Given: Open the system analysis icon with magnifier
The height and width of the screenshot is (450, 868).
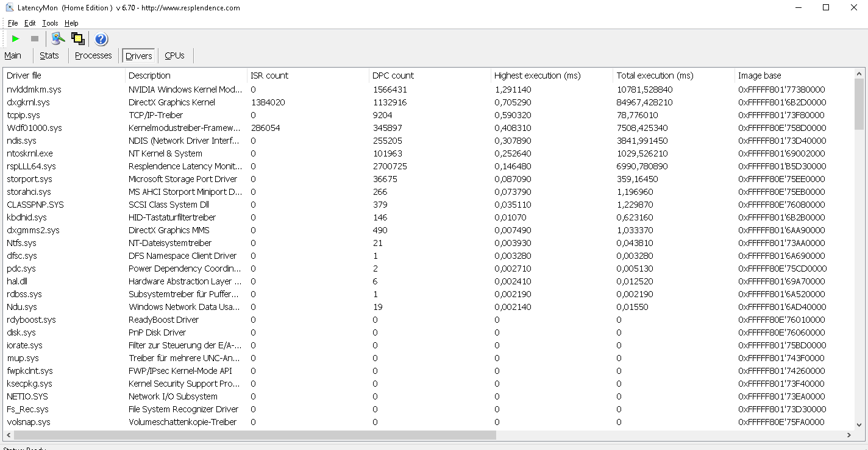Looking at the screenshot, I should (x=58, y=39).
